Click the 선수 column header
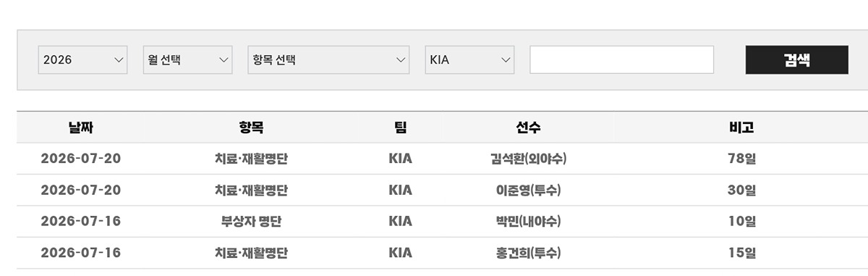Image resolution: width=868 pixels, height=276 pixels. coord(528,127)
